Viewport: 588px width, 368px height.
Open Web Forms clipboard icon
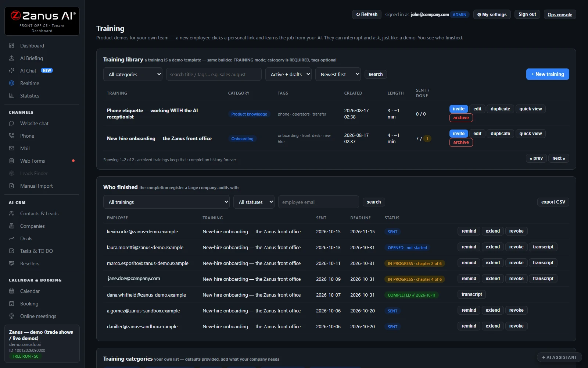tap(11, 161)
